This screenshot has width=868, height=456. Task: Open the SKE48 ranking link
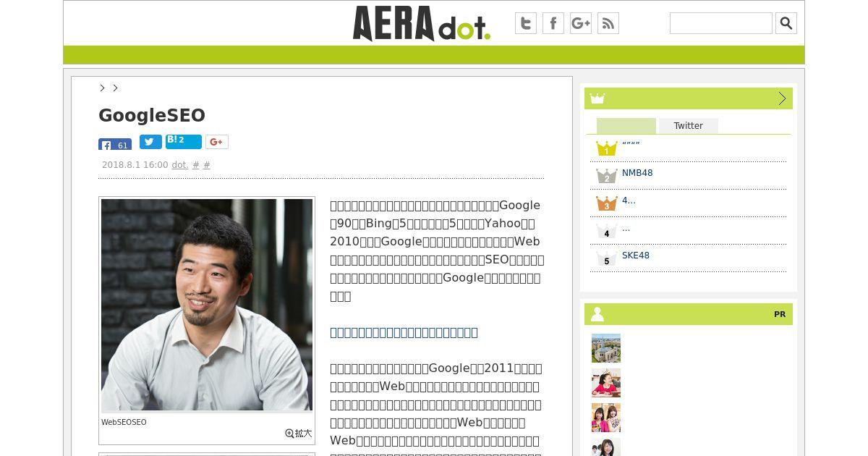pyautogui.click(x=636, y=256)
